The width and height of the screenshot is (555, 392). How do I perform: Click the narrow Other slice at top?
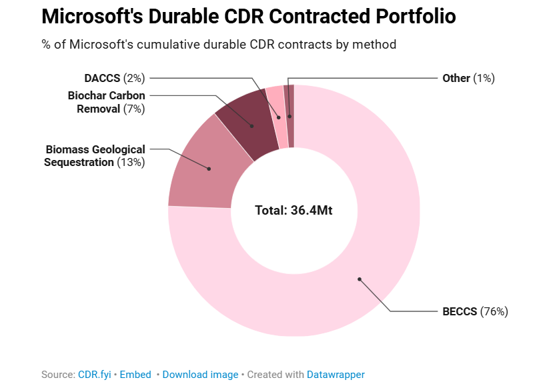click(290, 100)
